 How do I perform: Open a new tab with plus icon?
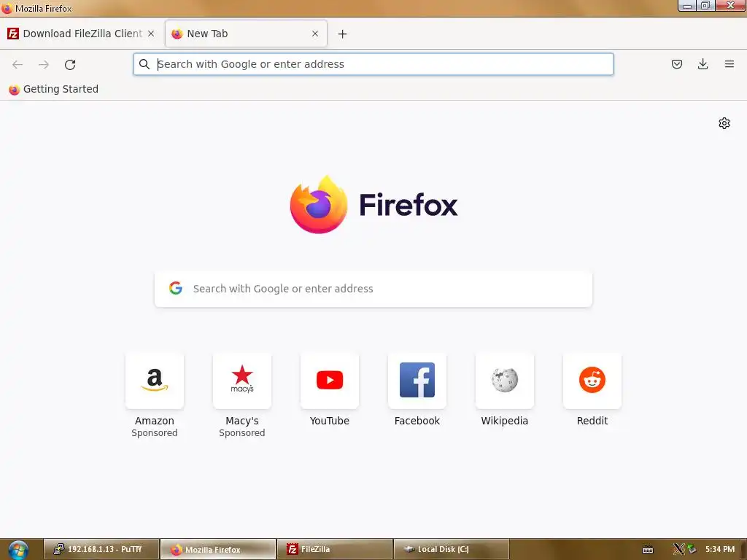342,34
